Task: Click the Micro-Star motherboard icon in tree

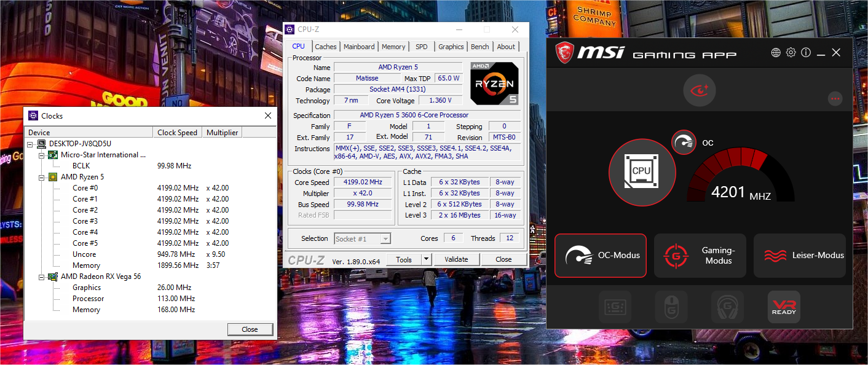Action: click(53, 155)
